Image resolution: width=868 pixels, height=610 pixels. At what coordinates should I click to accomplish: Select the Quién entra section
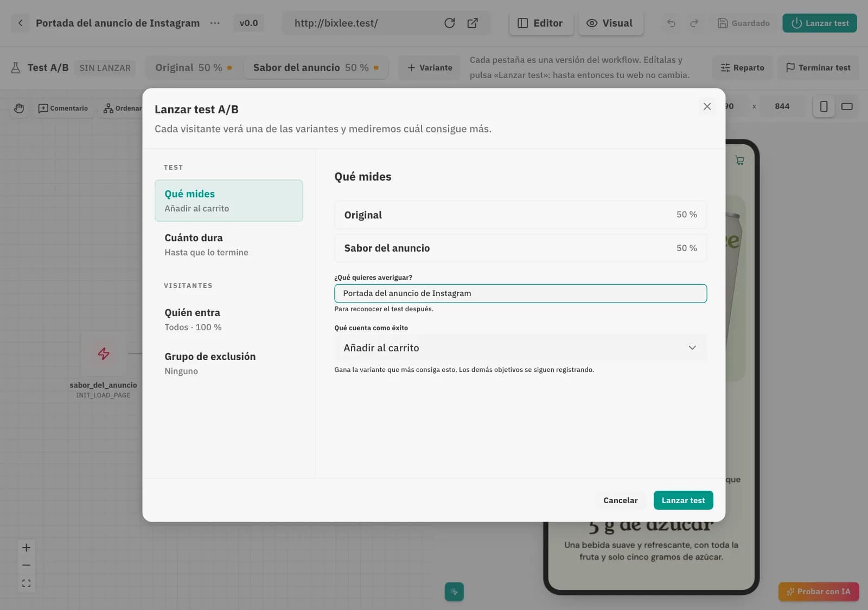pyautogui.click(x=228, y=319)
